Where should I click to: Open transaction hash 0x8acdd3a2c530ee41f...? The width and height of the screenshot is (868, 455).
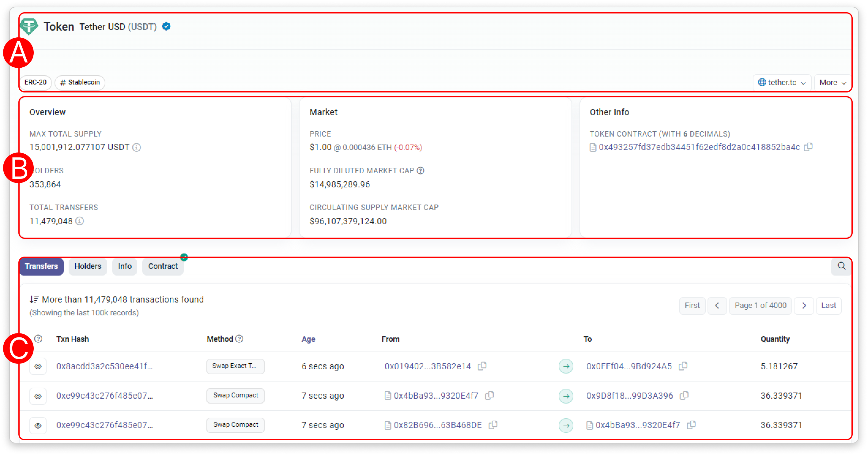(104, 367)
